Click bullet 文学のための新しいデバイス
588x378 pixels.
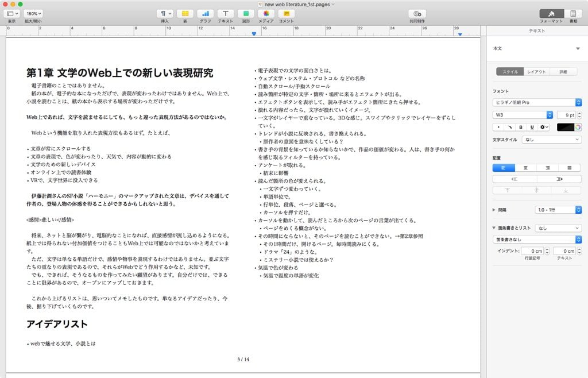click(63, 164)
